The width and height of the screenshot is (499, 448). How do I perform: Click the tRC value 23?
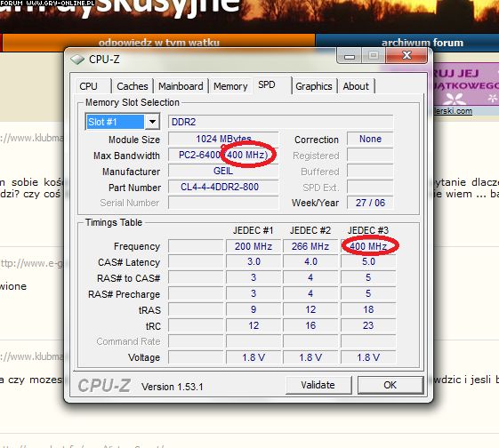(x=368, y=325)
